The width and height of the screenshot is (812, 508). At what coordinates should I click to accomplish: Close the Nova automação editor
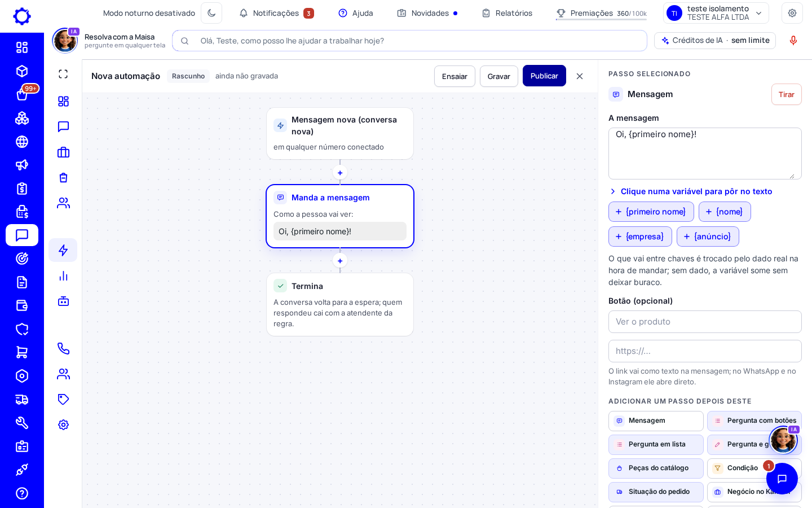click(x=580, y=76)
